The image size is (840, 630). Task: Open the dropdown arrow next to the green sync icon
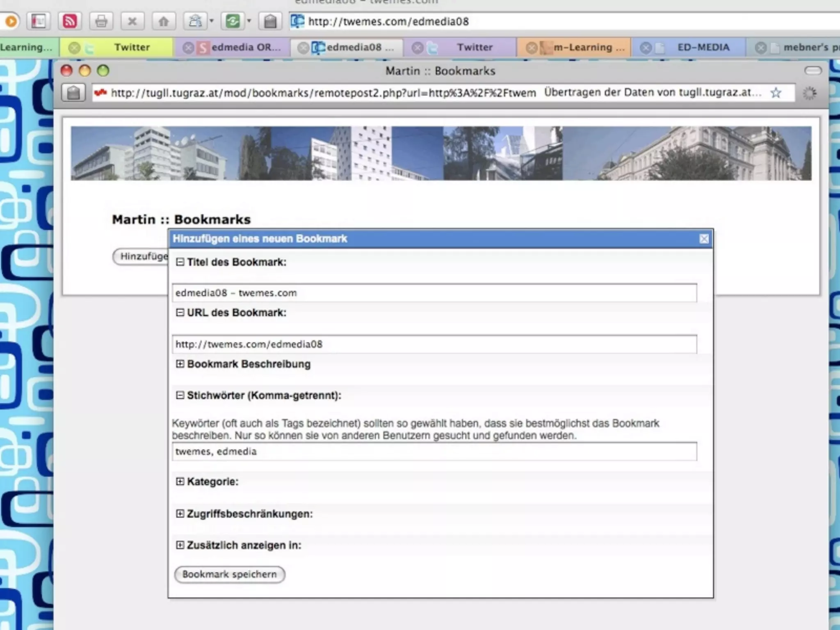249,21
